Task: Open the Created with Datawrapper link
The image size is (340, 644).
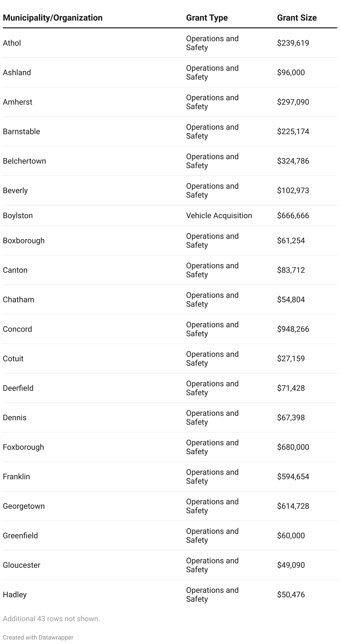Action: [x=38, y=637]
